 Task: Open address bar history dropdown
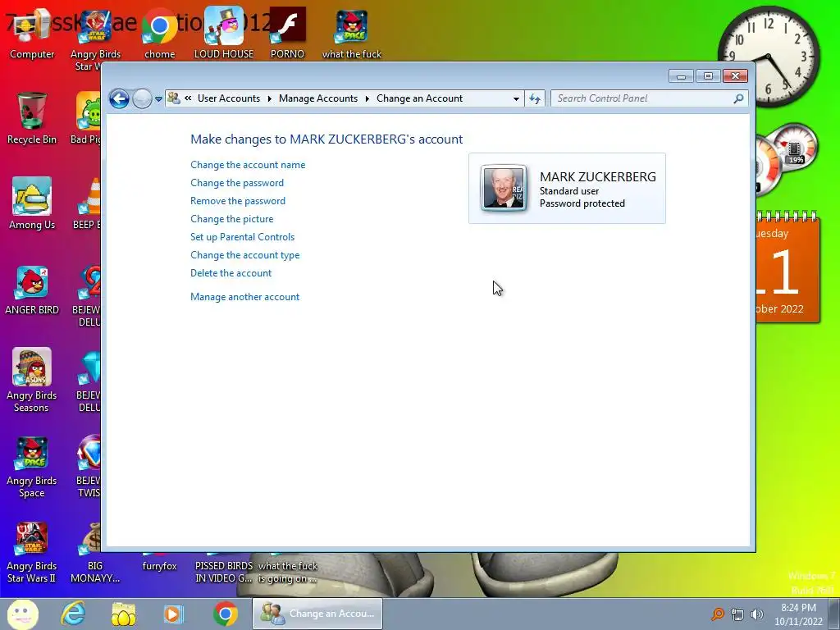tap(516, 98)
